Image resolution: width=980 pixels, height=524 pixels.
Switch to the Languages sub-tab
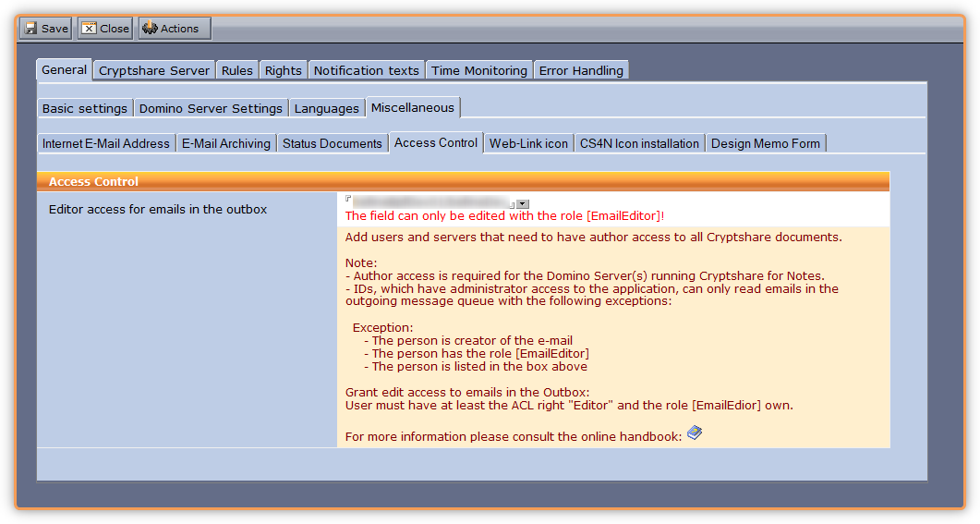(x=327, y=108)
